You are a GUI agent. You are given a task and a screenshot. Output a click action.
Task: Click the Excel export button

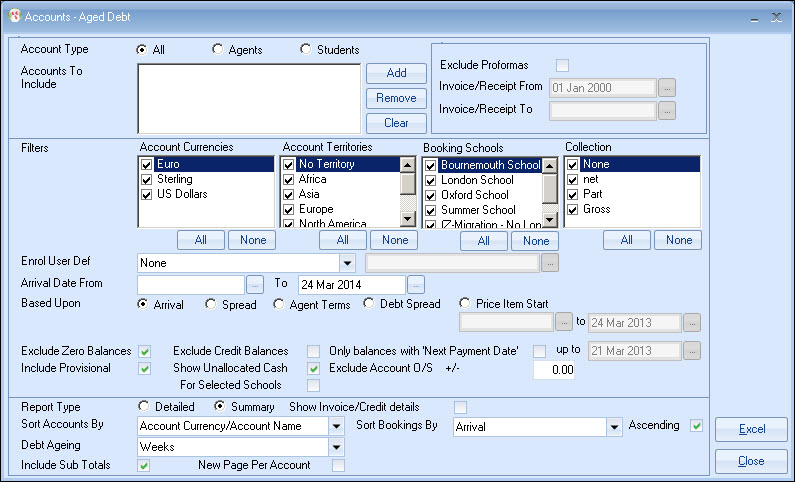[751, 429]
